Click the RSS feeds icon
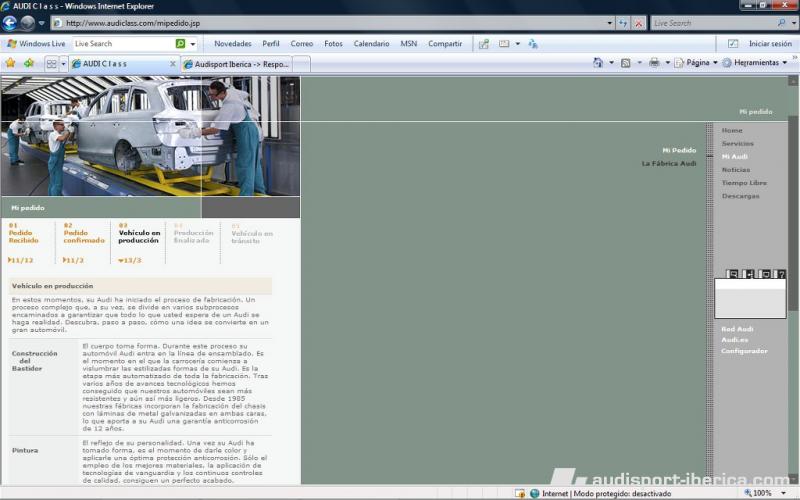 tap(626, 63)
